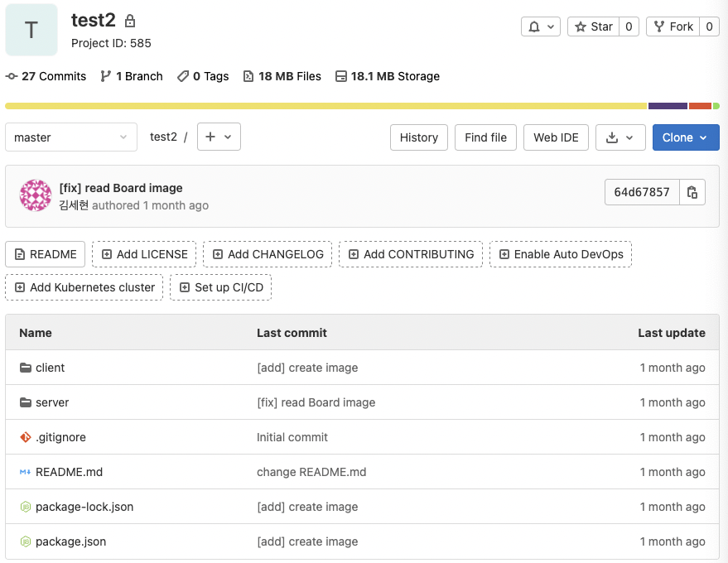Click the tag icon beside 0 Tags
728x563 pixels.
tap(183, 76)
